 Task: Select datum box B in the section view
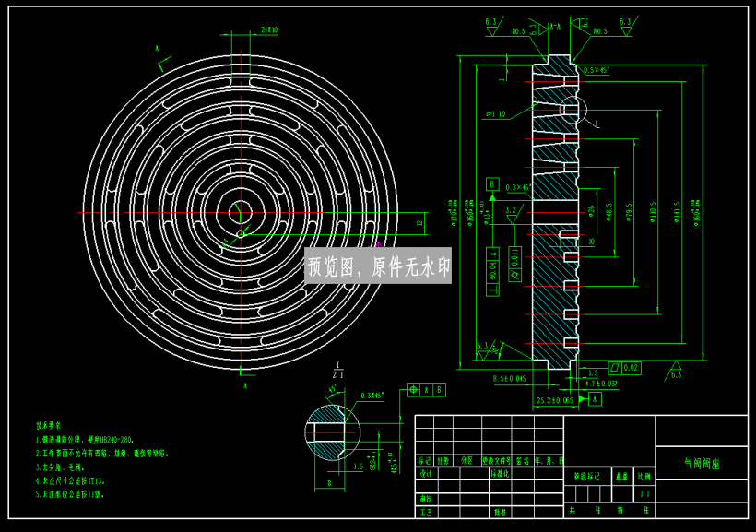click(492, 184)
